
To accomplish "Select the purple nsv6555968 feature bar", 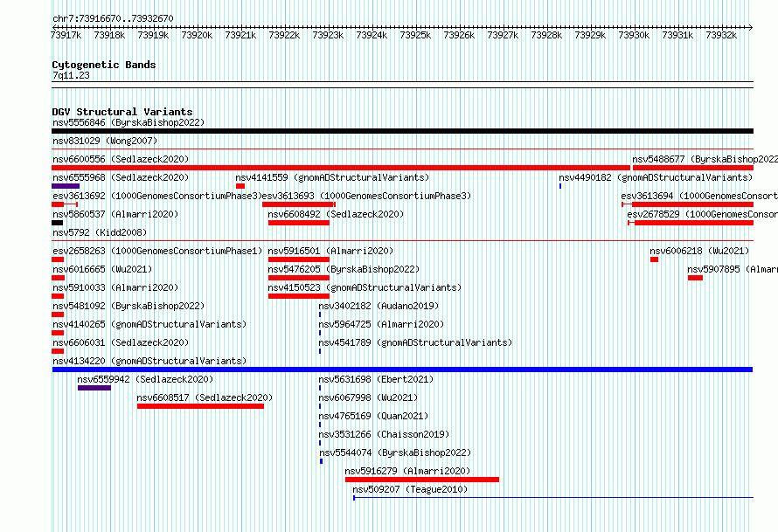I will pos(66,186).
